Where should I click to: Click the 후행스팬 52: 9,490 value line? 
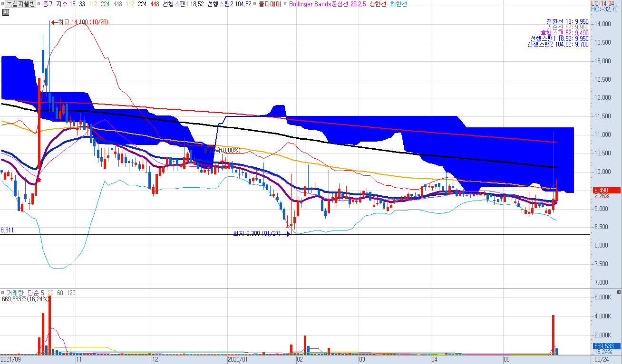point(564,33)
